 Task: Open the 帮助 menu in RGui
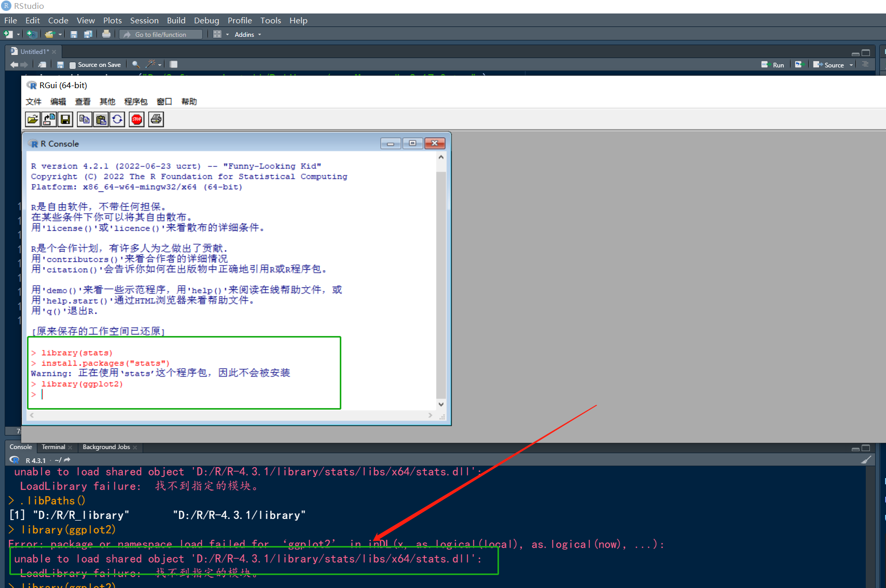point(189,102)
